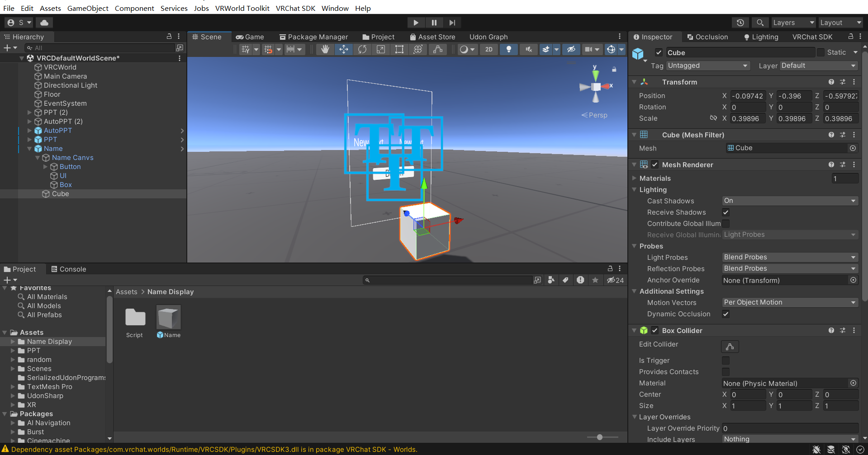Select the Hand (view) tool
This screenshot has width=868, height=455.
tap(325, 49)
